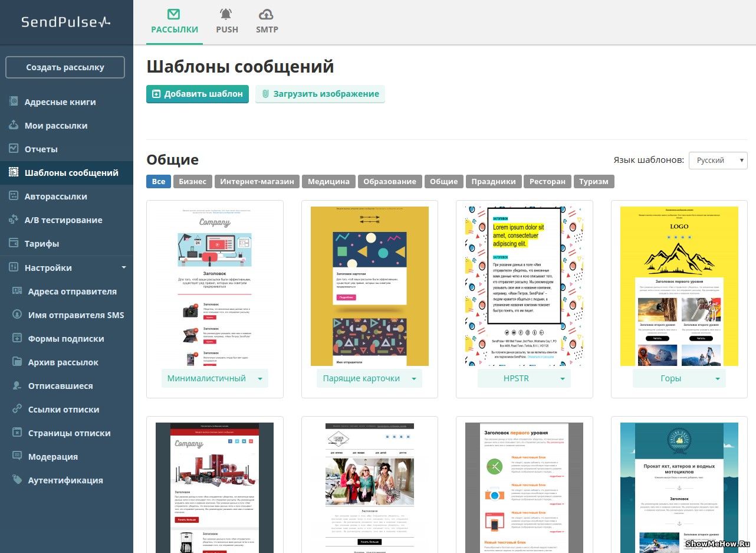Click the Настройки sliders icon
Screen dimensions: 756x553
14,267
